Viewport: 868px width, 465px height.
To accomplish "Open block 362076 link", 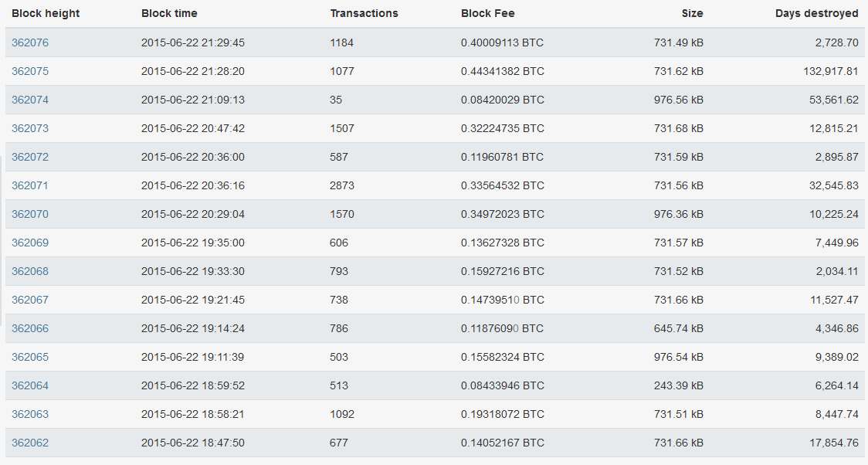I will [30, 42].
